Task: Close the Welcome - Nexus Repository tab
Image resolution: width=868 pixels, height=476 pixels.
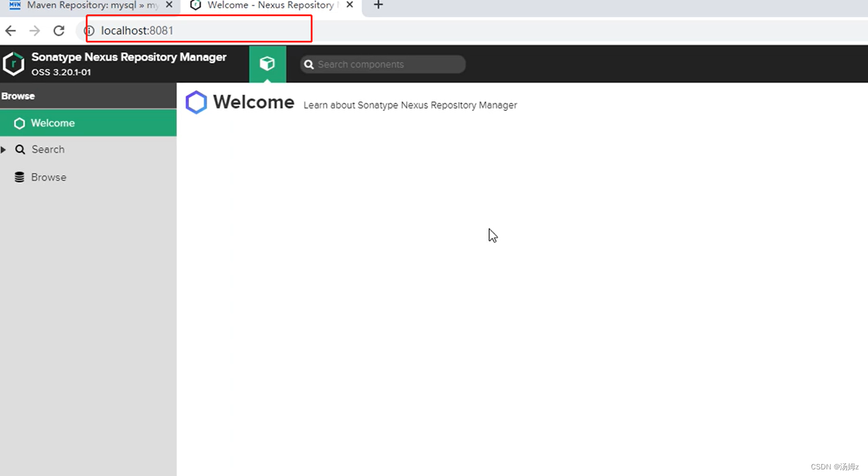Action: point(350,5)
